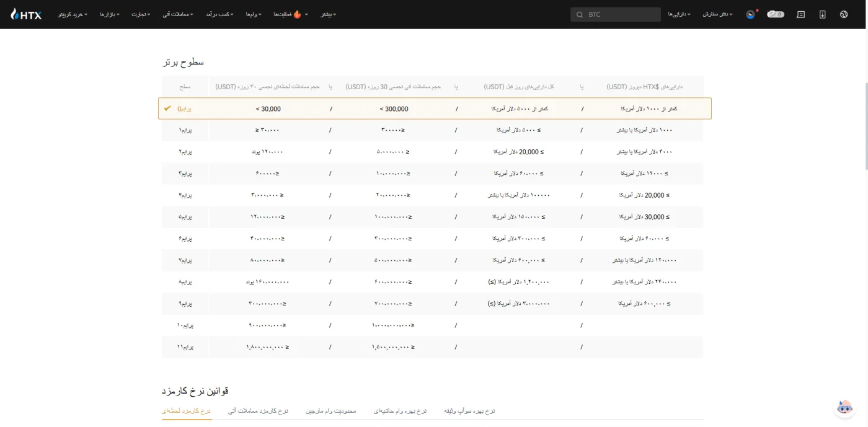Click the پرایم11 level cell
This screenshot has height=427, width=868.
(x=185, y=347)
